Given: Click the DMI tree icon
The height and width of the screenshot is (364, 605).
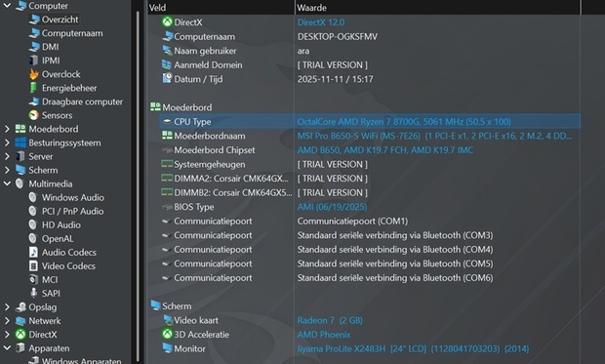Looking at the screenshot, I should click(x=34, y=47).
